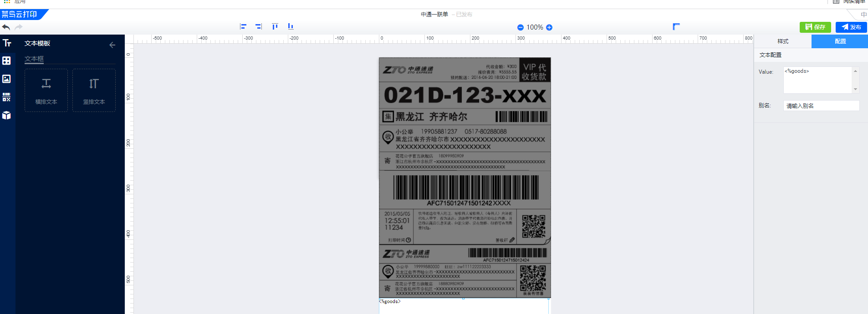This screenshot has height=314, width=868.
Task: Switch to the 配置 tab
Action: tap(840, 41)
